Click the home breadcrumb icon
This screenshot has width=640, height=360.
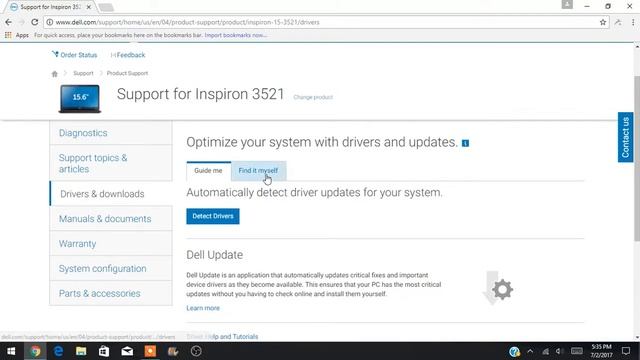[55, 73]
